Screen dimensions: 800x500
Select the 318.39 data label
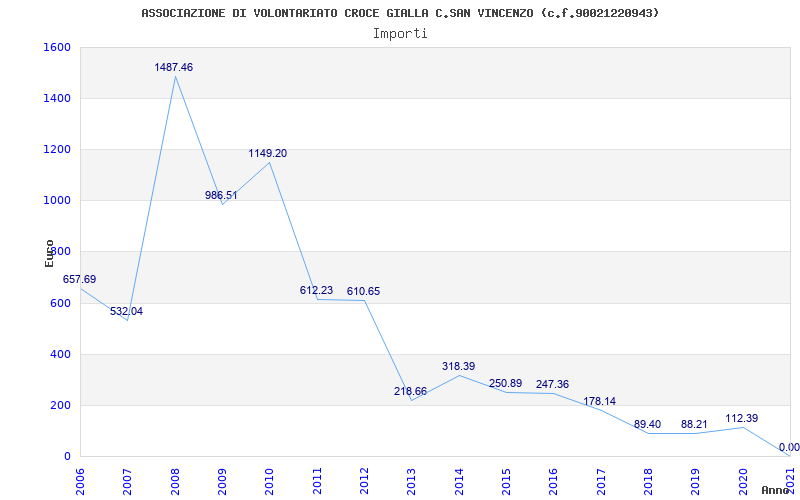pos(459,366)
